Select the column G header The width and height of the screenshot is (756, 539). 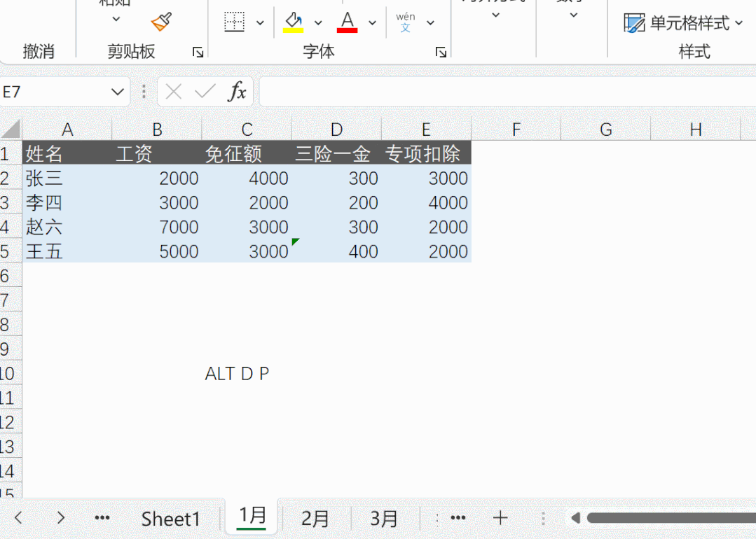(605, 129)
